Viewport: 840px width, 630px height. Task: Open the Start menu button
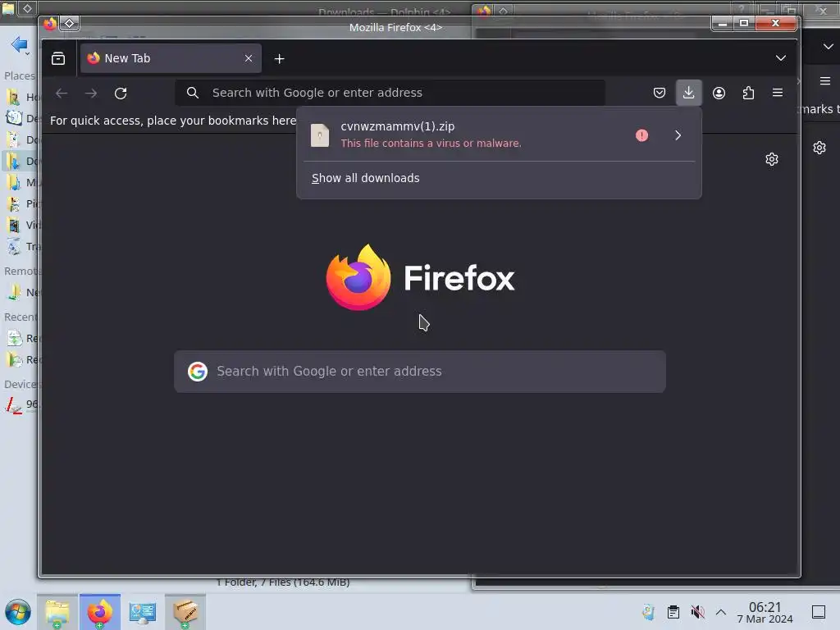18,612
